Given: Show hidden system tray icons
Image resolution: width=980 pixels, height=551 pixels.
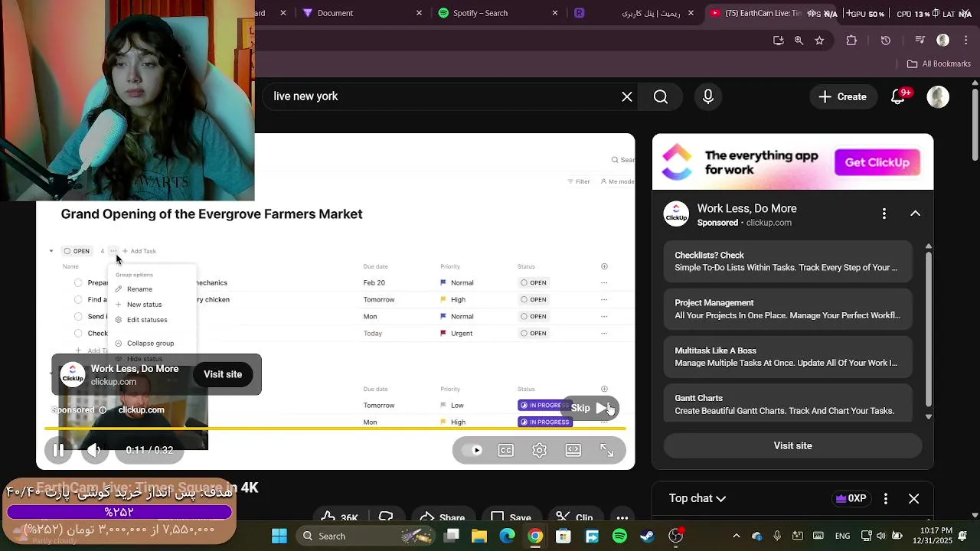Looking at the screenshot, I should 737,536.
